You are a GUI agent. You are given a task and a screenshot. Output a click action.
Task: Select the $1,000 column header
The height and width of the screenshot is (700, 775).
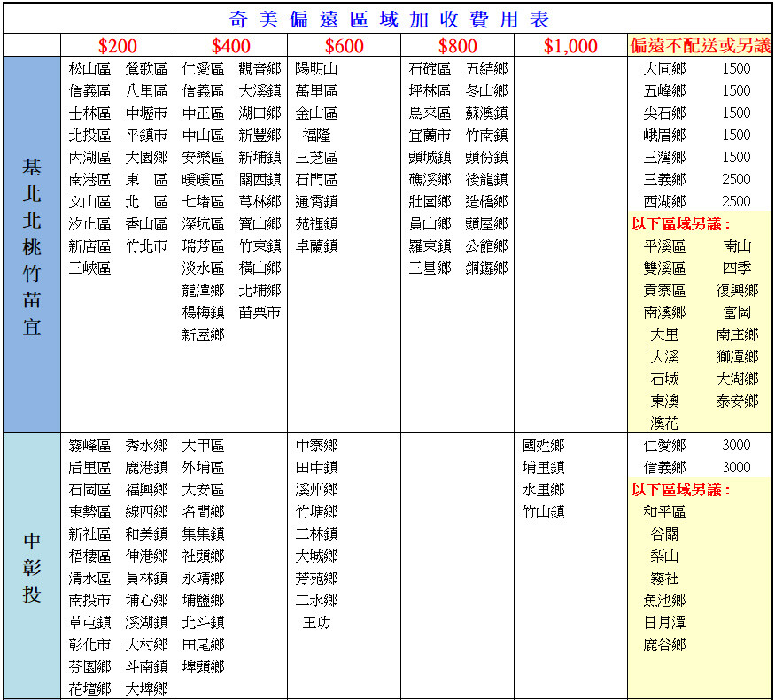570,46
